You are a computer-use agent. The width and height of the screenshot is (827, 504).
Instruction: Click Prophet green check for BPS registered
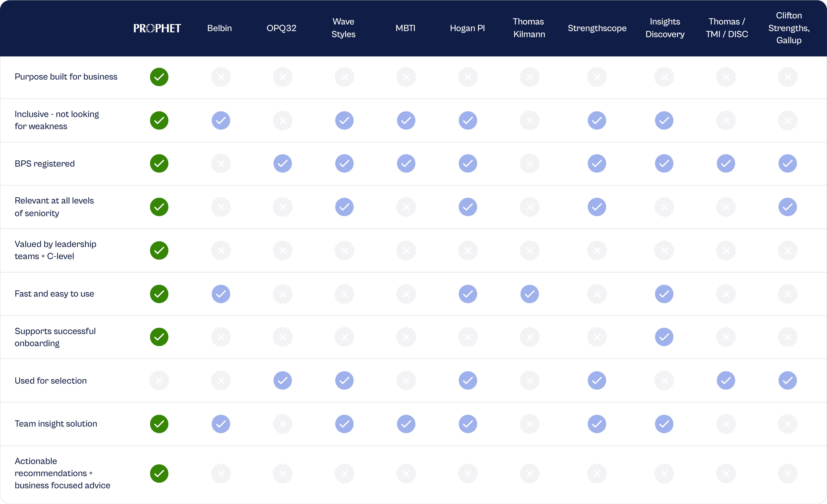click(x=159, y=164)
